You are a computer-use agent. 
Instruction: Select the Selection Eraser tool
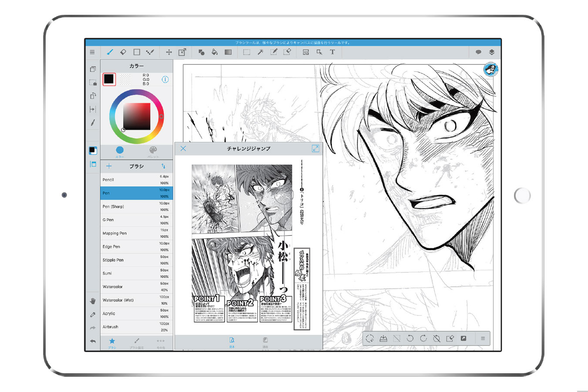tap(287, 52)
